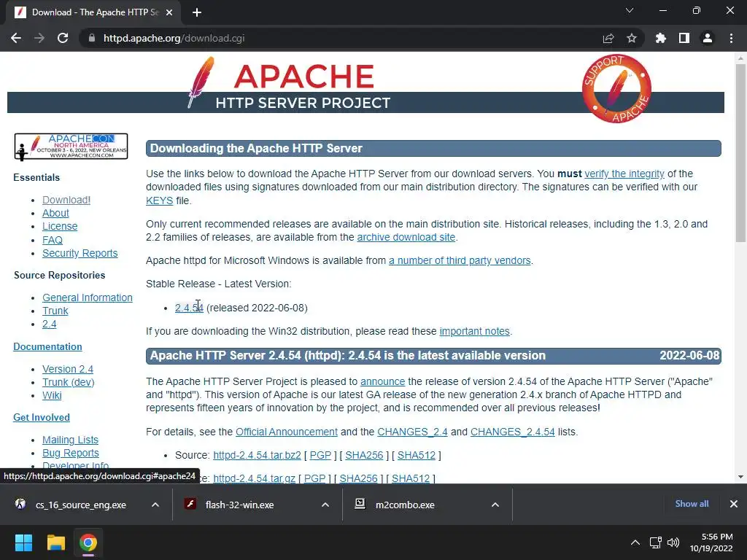Open the Documentation heading link

tap(47, 346)
